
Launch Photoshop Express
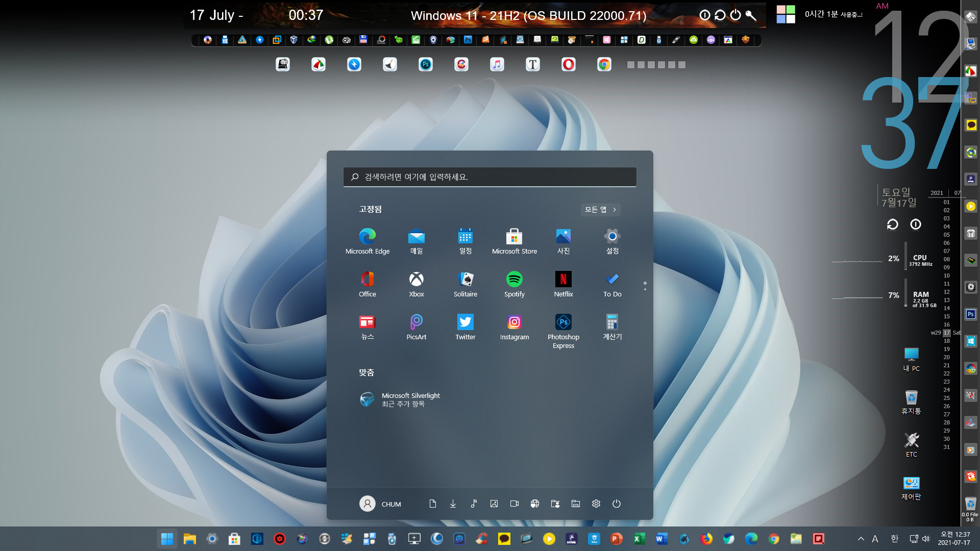click(563, 331)
